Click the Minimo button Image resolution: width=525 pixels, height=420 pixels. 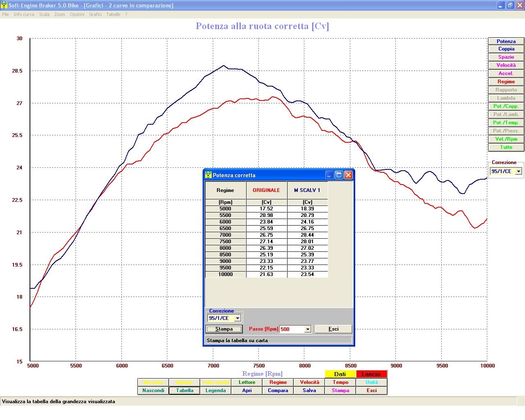click(x=185, y=382)
